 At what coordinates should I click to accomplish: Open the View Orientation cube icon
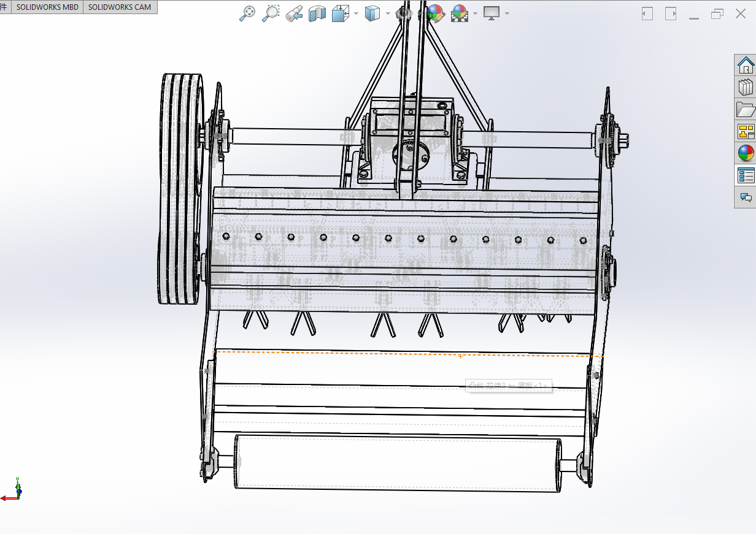click(340, 13)
